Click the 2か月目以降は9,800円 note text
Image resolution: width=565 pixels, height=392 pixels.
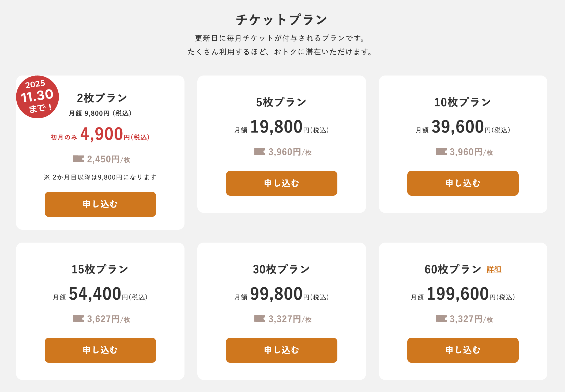100,177
